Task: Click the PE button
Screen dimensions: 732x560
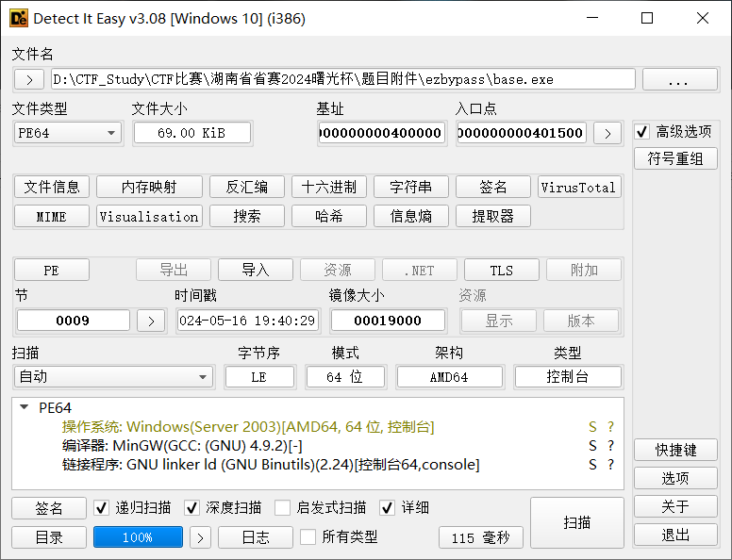Action: 52,271
